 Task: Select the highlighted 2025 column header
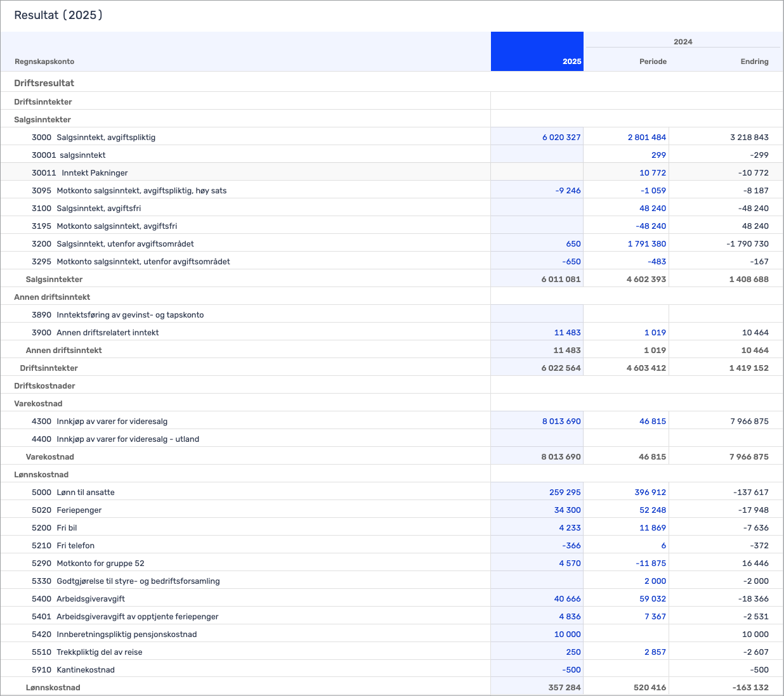pyautogui.click(x=572, y=61)
